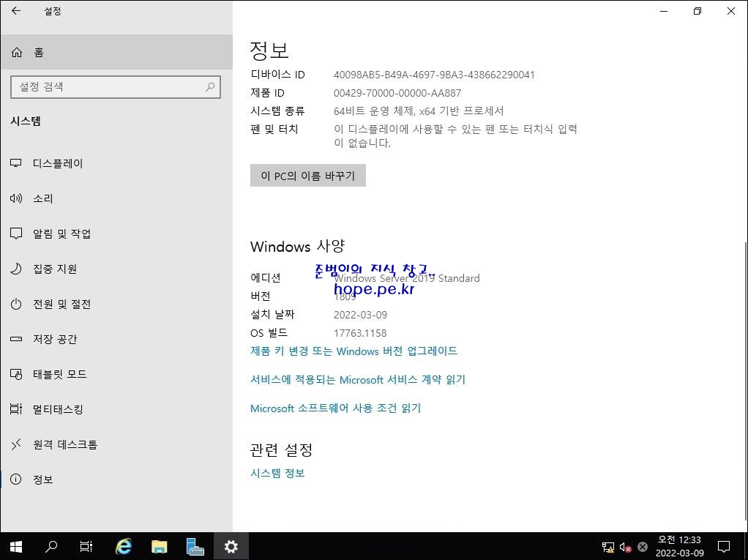Open the Microsoft 서비스 계약 읽기 link

[x=358, y=380]
